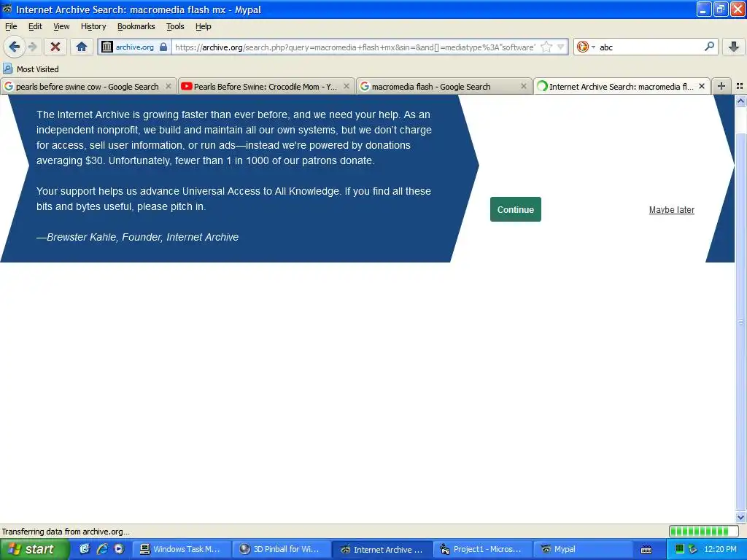The width and height of the screenshot is (747, 560).
Task: Click the vertical scrollbar down arrow
Action: (740, 517)
